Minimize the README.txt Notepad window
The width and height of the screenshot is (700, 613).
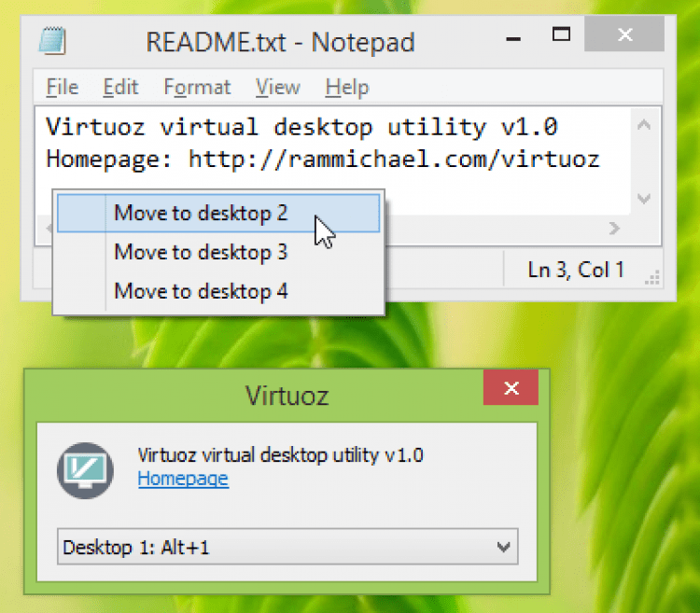pyautogui.click(x=511, y=37)
